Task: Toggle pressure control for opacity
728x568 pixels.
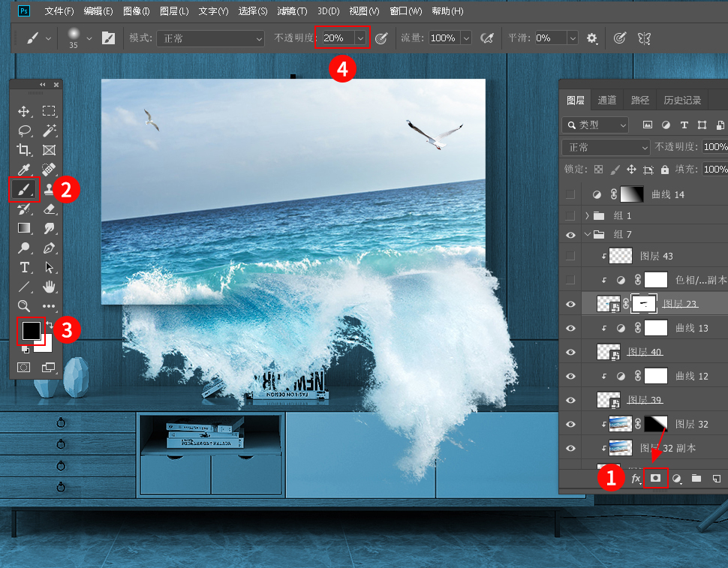Action: coord(381,38)
